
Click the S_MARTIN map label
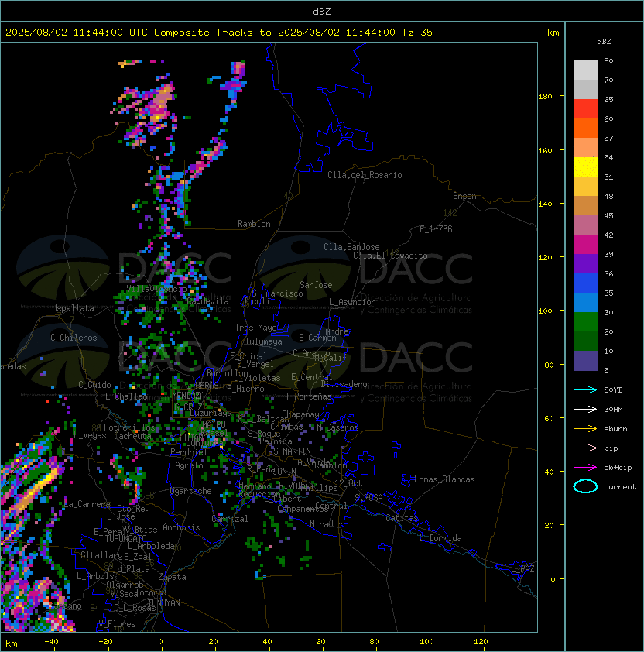point(292,451)
